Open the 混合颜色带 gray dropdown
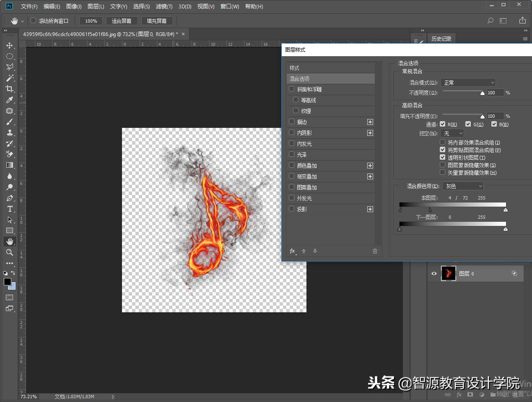The width and height of the screenshot is (532, 402). coord(463,186)
